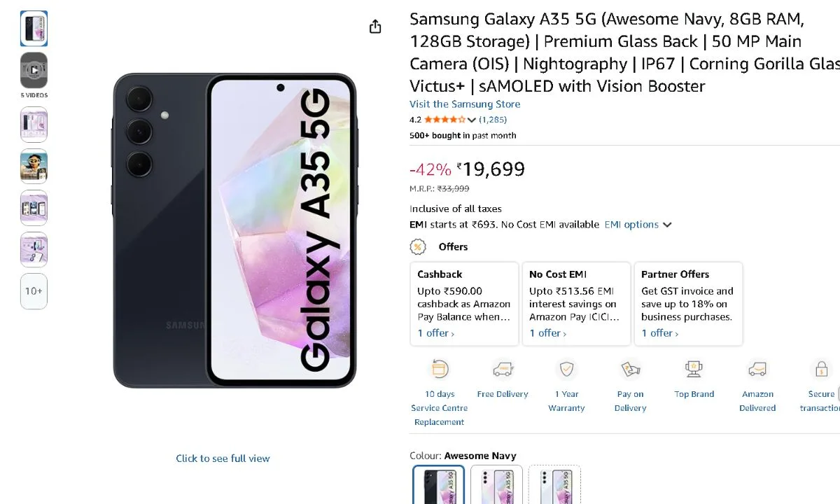This screenshot has height=504, width=840.
Task: Open the 10 days Service Centre Replacement icon
Action: (440, 369)
